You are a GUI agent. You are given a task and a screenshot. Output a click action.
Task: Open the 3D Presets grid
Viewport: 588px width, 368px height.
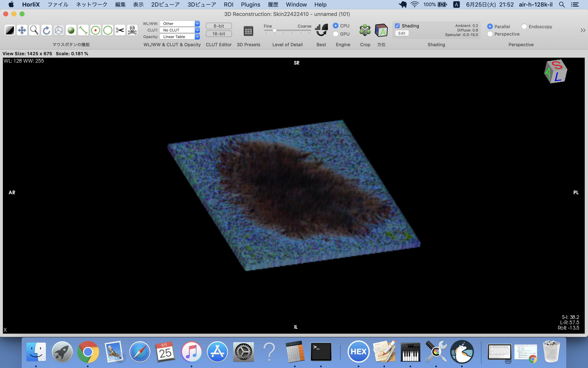point(248,31)
